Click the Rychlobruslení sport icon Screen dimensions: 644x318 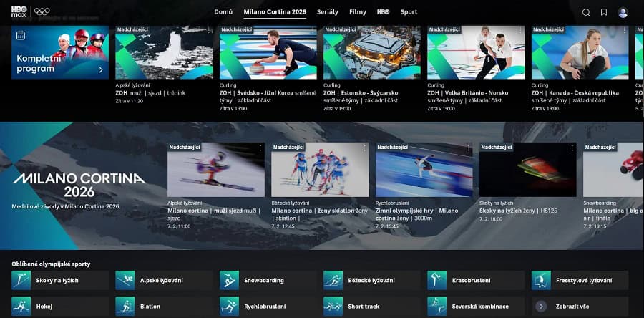229,307
